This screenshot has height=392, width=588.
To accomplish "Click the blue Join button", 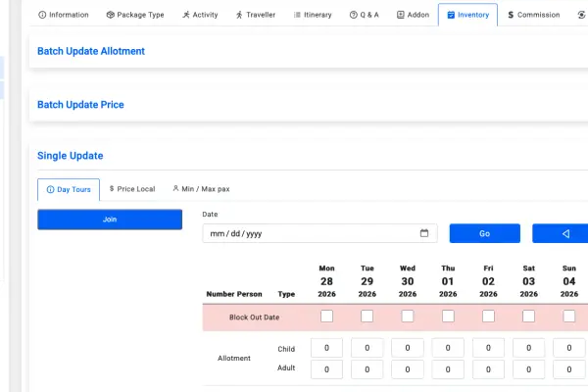I will [x=110, y=220].
